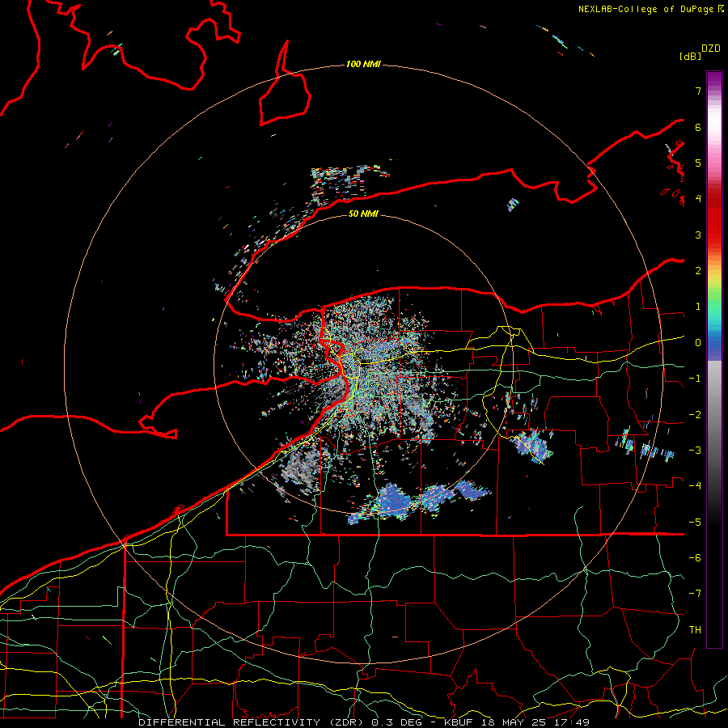Click the 3 value on the color scale
Image resolution: width=728 pixels, height=728 pixels.
coord(698,235)
